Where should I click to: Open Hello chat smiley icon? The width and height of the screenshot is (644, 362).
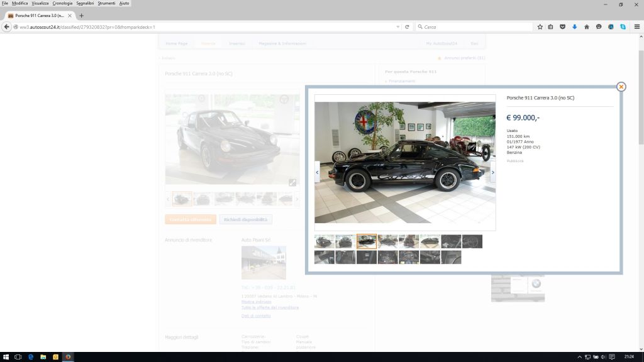click(x=599, y=26)
